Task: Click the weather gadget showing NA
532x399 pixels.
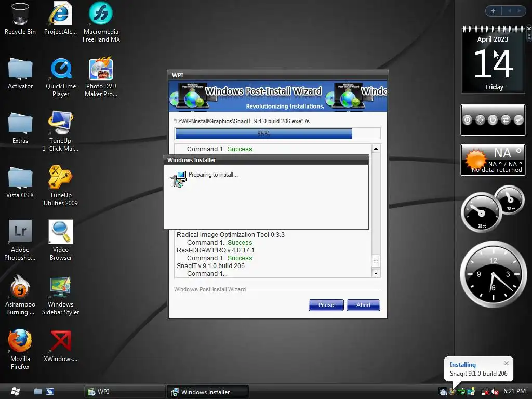Action: (x=493, y=160)
